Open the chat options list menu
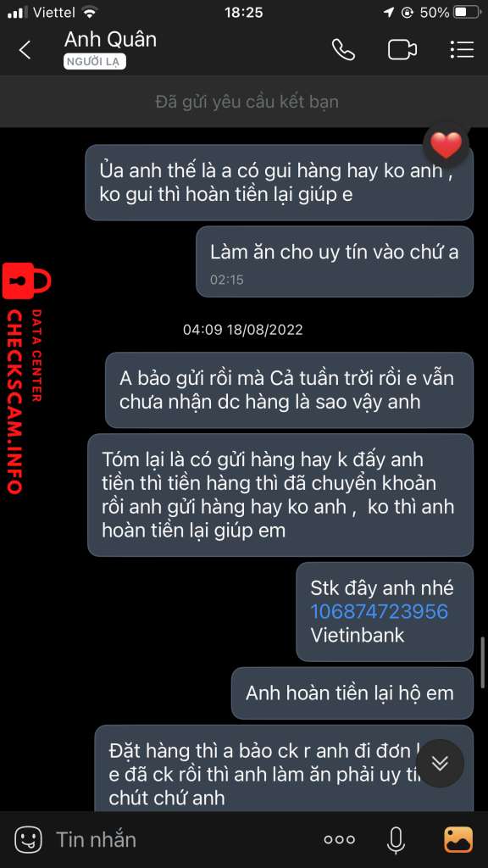 pos(462,50)
